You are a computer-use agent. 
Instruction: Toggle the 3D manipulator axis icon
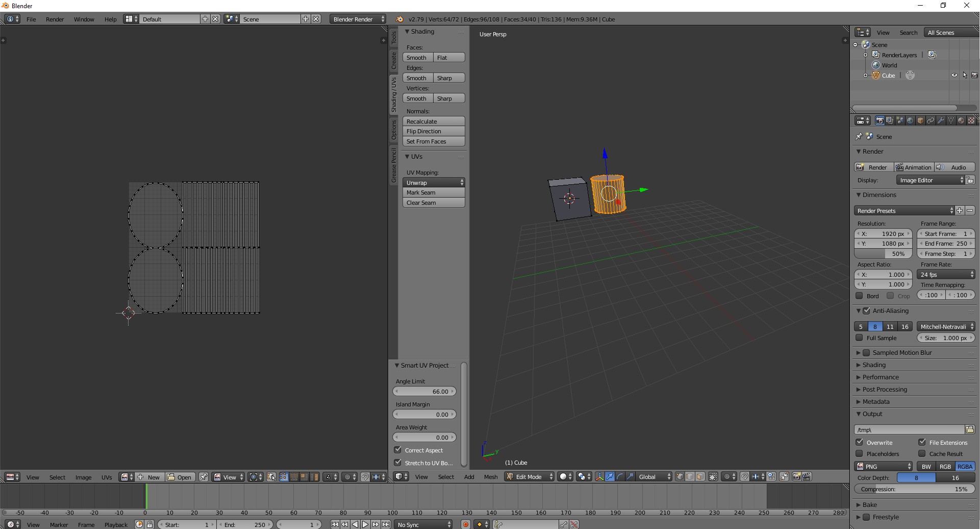[x=600, y=476]
